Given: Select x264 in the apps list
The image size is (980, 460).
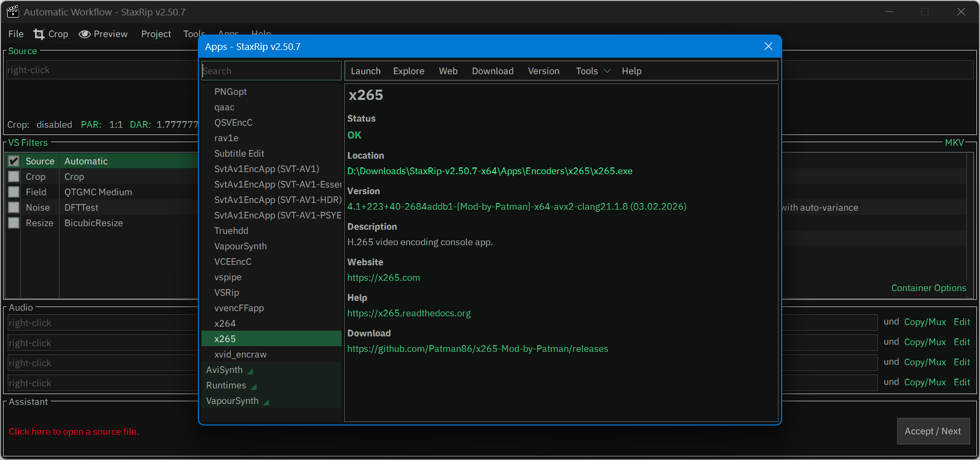Looking at the screenshot, I should click(225, 323).
